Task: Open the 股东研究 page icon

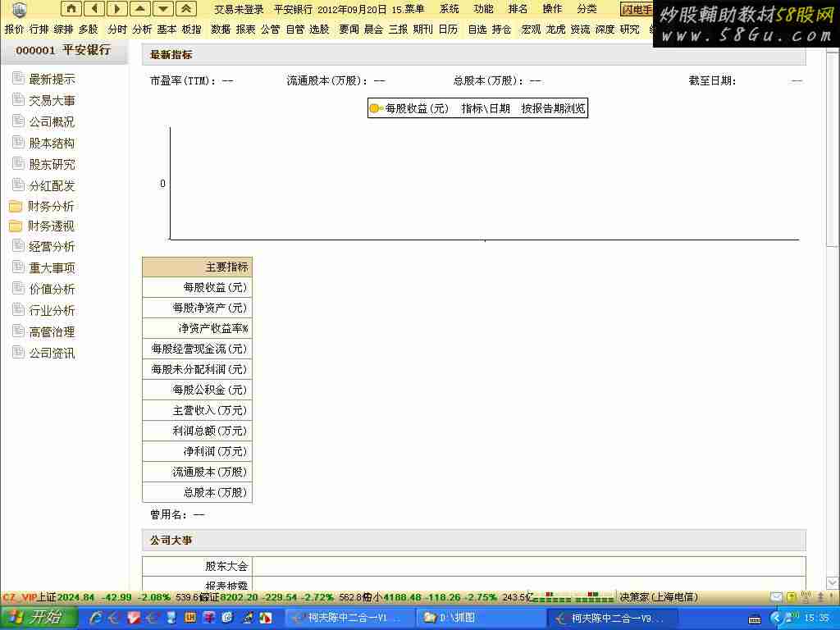Action: coord(18,163)
